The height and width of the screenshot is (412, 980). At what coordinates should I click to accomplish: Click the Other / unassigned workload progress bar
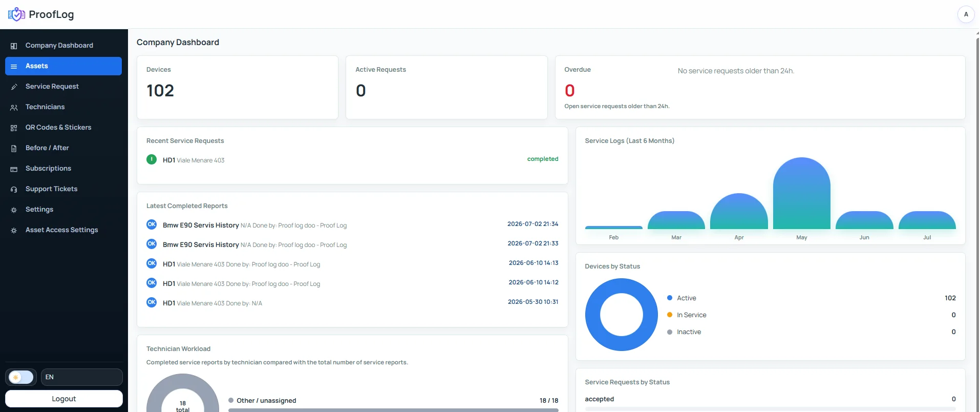click(393, 410)
